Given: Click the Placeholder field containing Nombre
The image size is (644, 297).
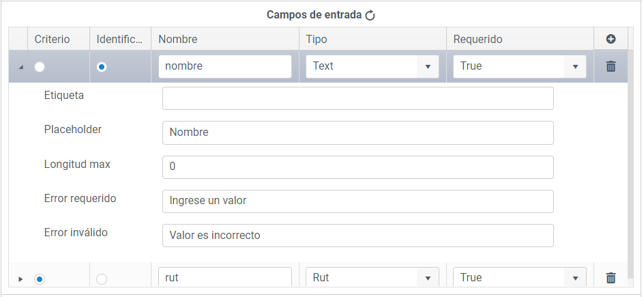Looking at the screenshot, I should (357, 132).
